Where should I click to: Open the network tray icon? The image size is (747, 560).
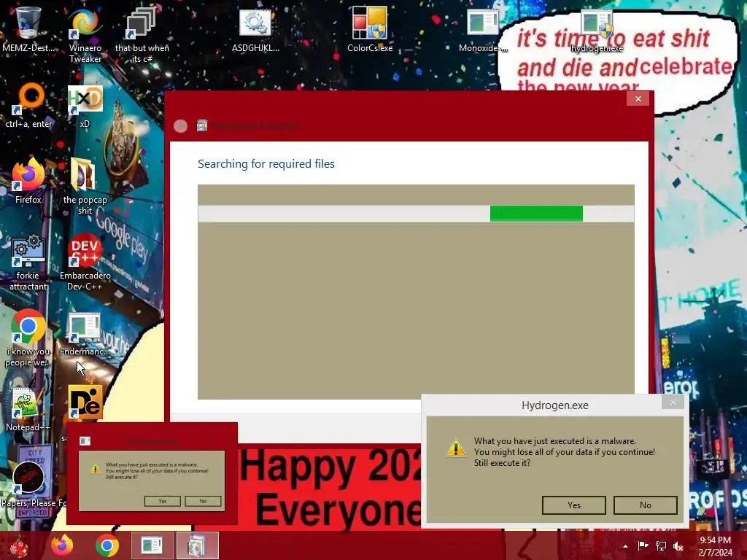point(661,546)
